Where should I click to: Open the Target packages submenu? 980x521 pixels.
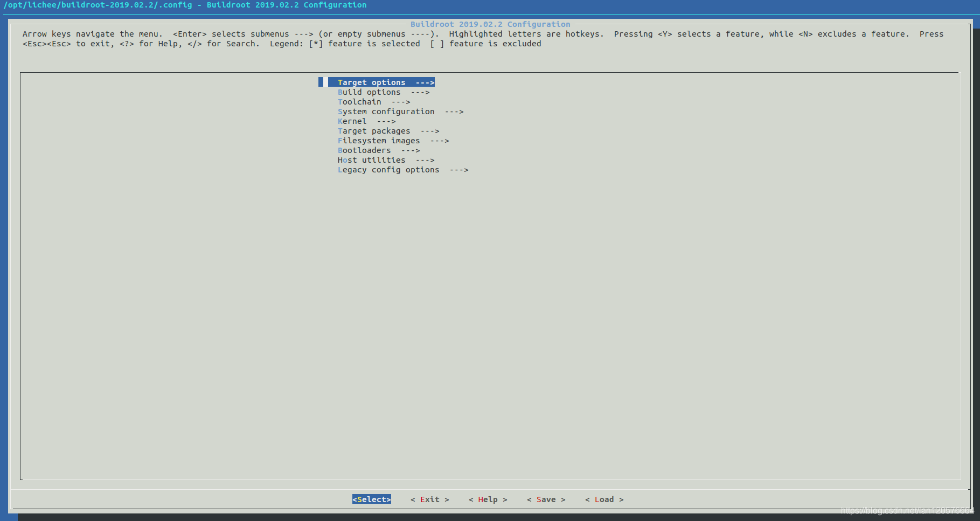pyautogui.click(x=388, y=131)
